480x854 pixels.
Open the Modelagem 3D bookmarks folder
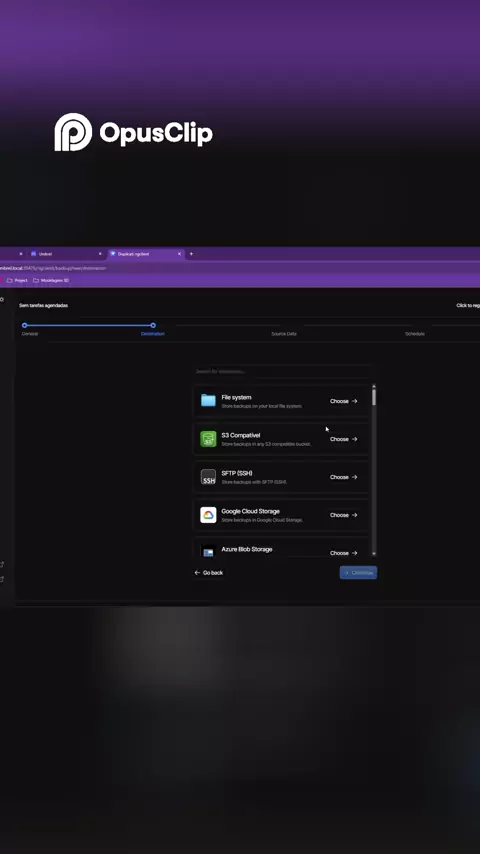click(51, 280)
